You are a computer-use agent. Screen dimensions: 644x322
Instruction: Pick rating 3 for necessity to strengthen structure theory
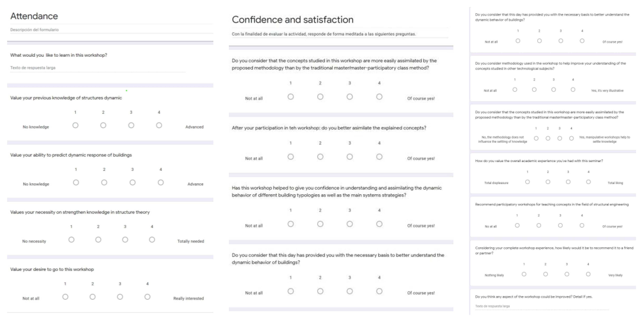pos(125,239)
